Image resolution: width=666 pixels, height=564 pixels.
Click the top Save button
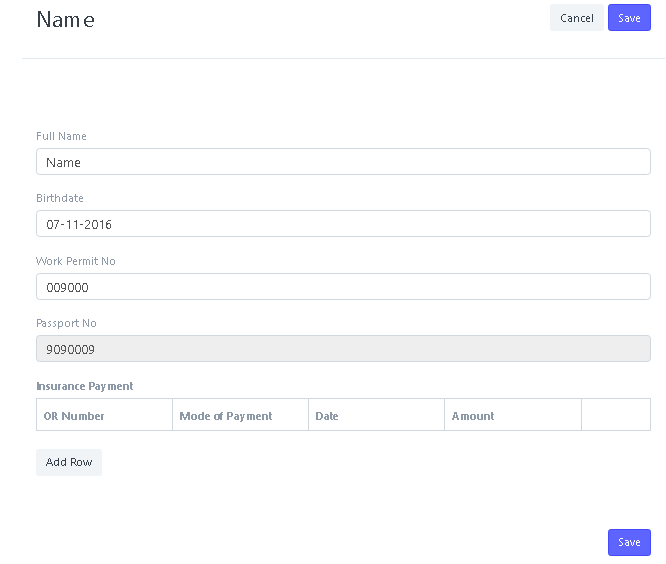coord(629,18)
